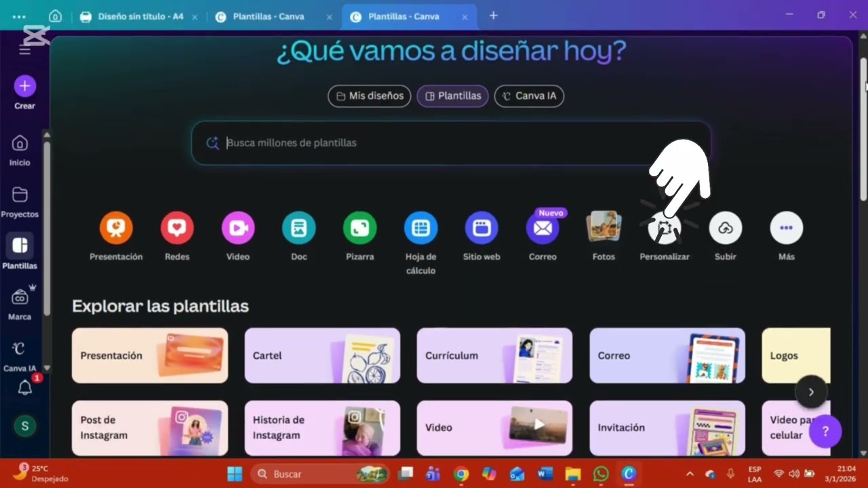Viewport: 868px width, 488px height.
Task: Open Canva IA in the sidebar
Action: click(x=20, y=356)
